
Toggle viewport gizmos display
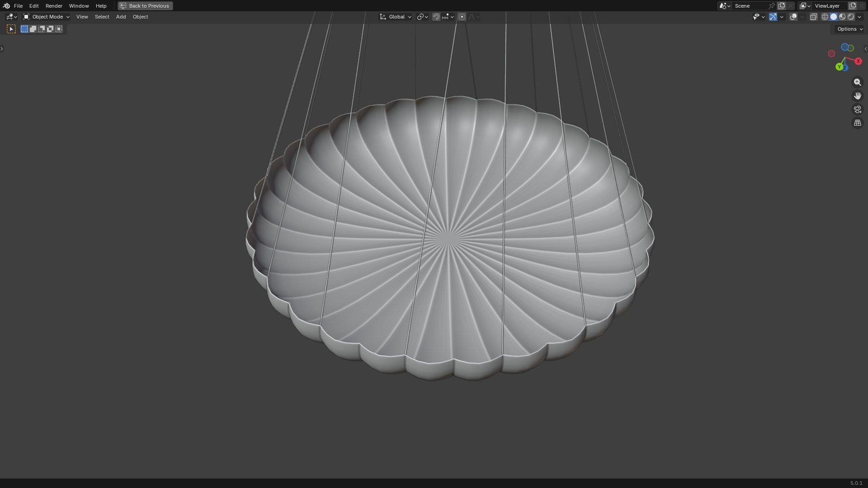(x=773, y=17)
